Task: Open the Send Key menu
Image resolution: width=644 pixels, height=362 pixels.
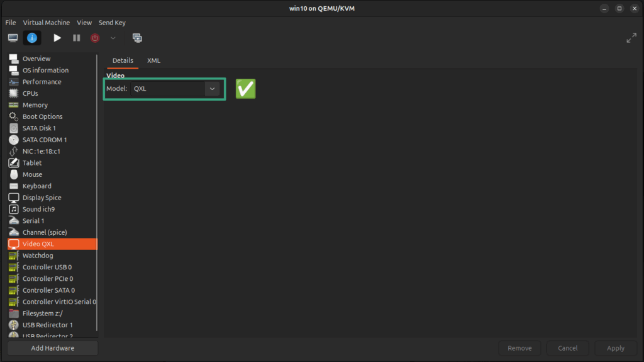Action: tap(112, 23)
